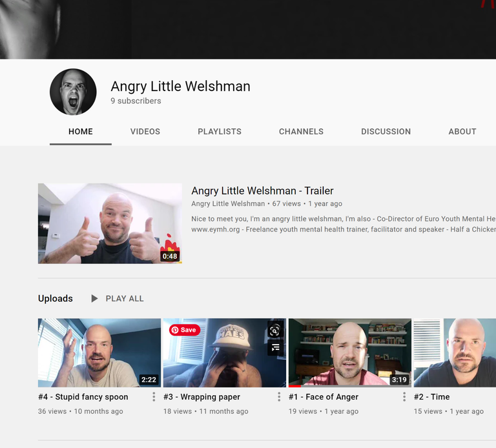Viewport: 496px width, 448px height.
Task: Open video title #1 - Face of Anger
Action: click(x=324, y=397)
